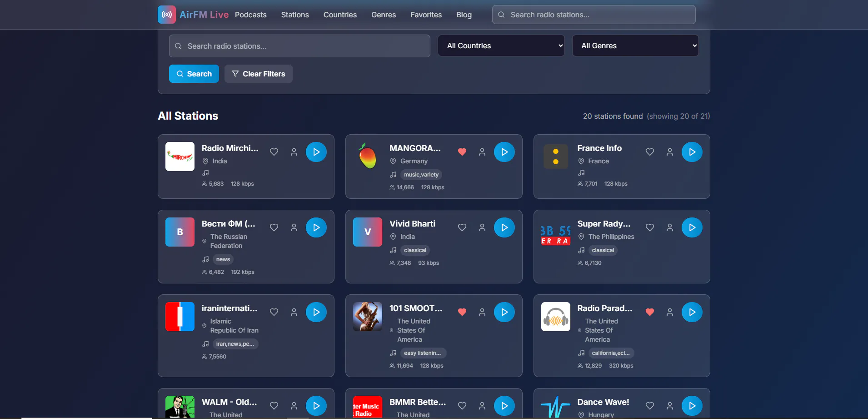Screen dimensions: 868x419
Task: Focus the header Search radio stations field
Action: point(594,15)
